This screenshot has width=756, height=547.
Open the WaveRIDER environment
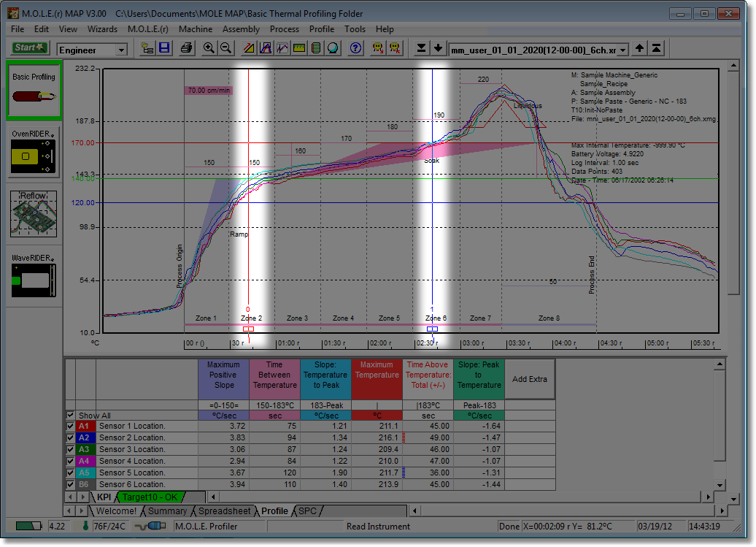coord(34,277)
